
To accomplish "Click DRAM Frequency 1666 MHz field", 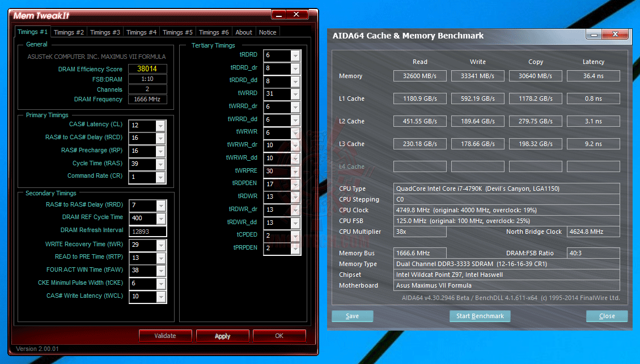I will pos(147,100).
